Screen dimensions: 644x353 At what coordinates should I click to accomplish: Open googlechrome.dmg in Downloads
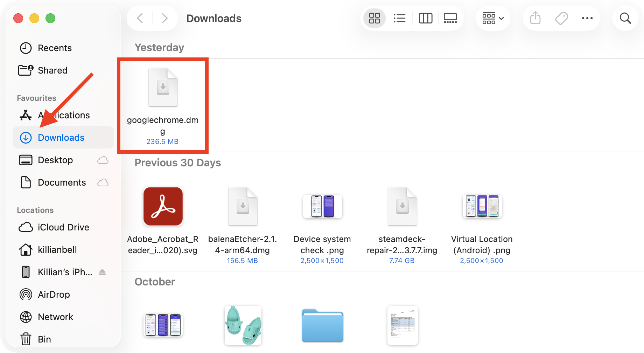point(163,88)
